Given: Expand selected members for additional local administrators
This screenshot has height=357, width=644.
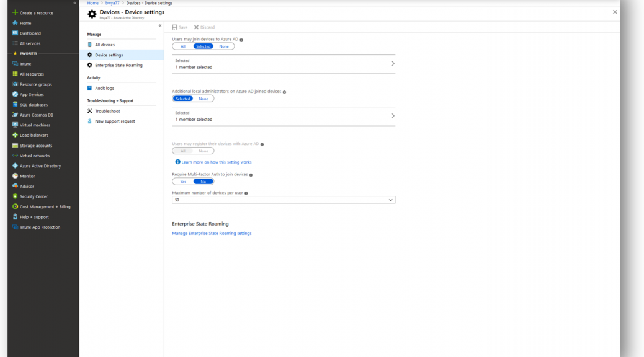Looking at the screenshot, I should point(284,116).
